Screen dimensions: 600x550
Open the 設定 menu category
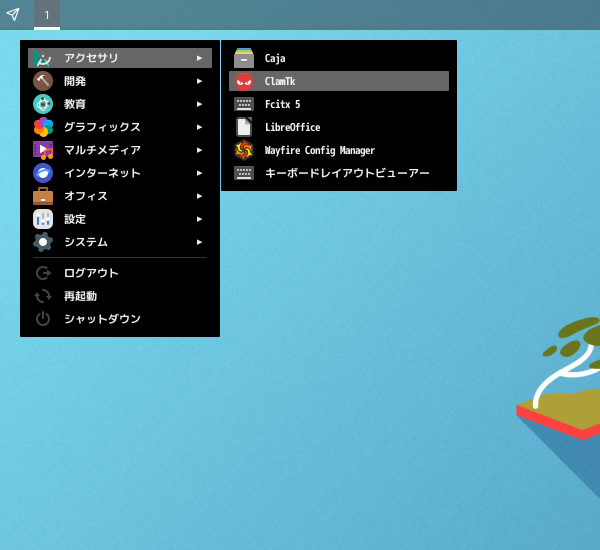tap(75, 219)
